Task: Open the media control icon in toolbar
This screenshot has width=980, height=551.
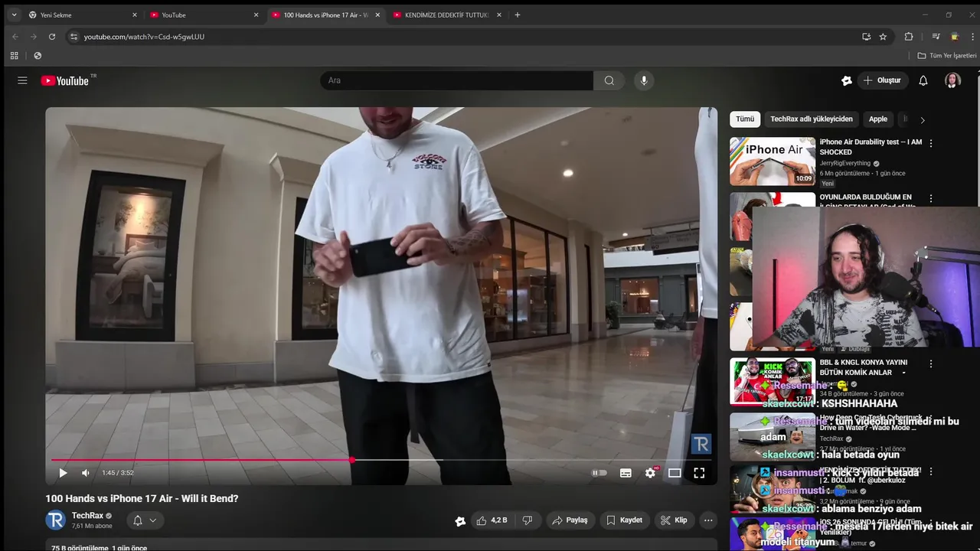Action: tap(936, 36)
